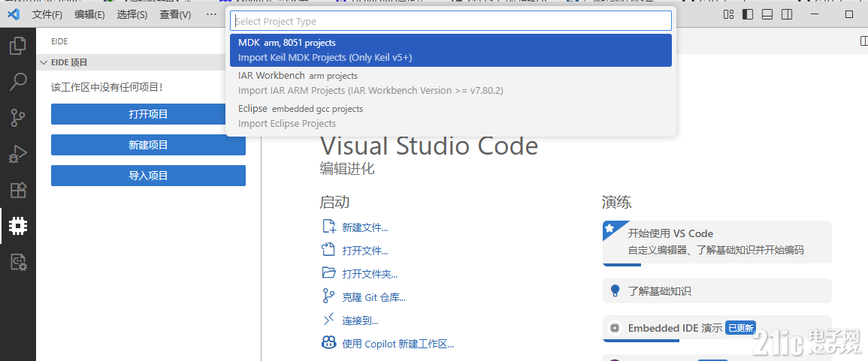Click the chip icon beside Embedded IDE 演示
Viewport: 868px width, 361px height.
[x=615, y=328]
